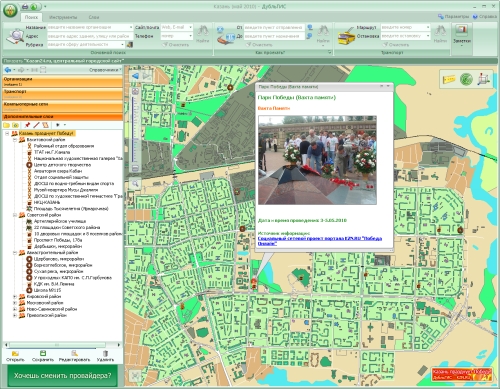
Task: Click Очистить in the Как проехать group
Action: click(x=259, y=45)
